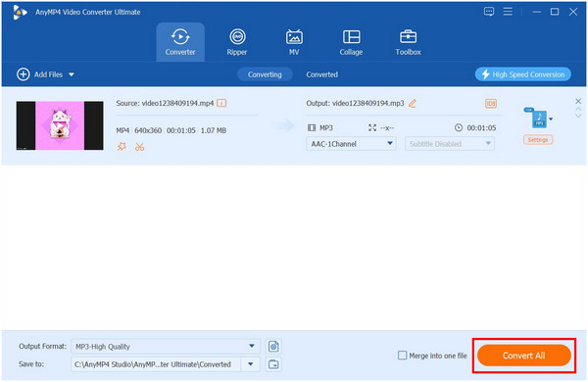The width and height of the screenshot is (588, 382).
Task: Click the Source: video1238409194.mp4 text
Action: coord(165,103)
